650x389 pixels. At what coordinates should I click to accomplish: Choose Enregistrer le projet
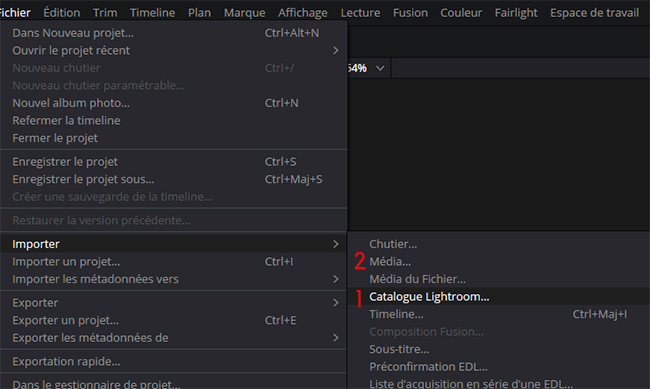[173, 161]
